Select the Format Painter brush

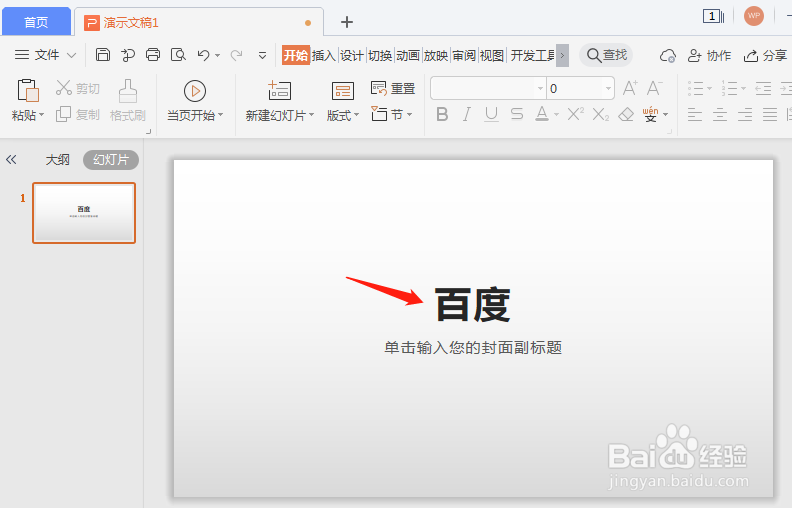pos(128,91)
